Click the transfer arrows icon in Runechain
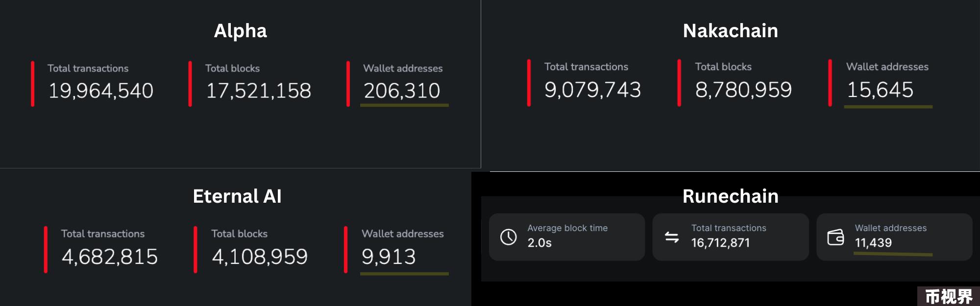 click(x=671, y=237)
